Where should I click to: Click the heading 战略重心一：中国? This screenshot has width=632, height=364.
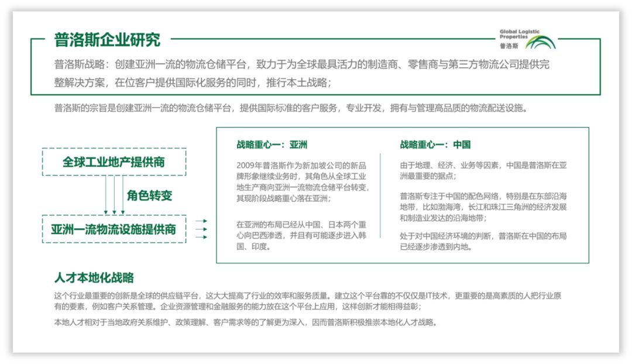tap(435, 145)
